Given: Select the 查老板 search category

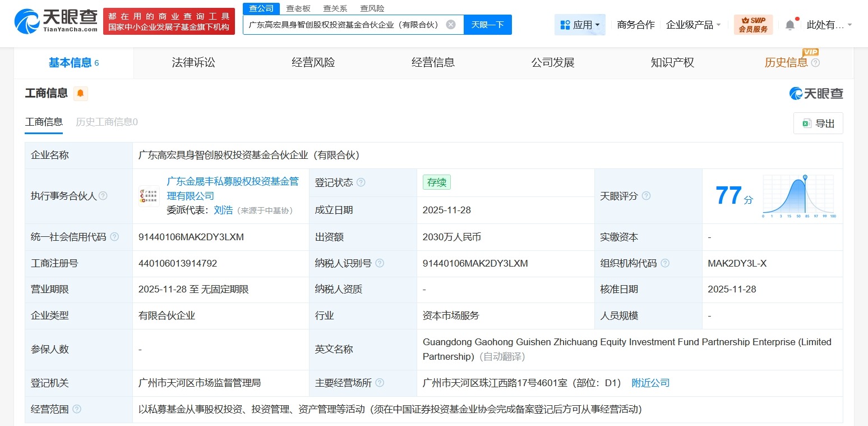Looking at the screenshot, I should [x=298, y=8].
